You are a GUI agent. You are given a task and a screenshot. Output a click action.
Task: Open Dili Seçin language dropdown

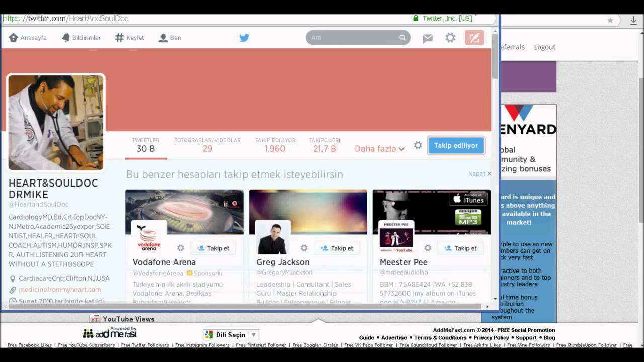tap(231, 335)
